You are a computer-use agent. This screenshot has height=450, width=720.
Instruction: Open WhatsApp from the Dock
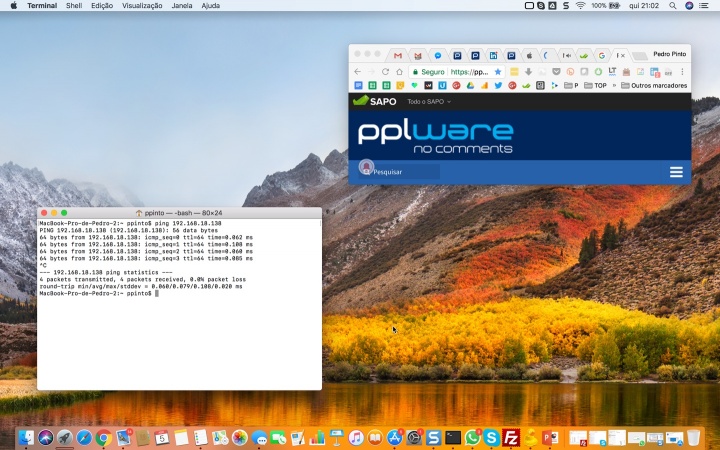click(x=473, y=438)
